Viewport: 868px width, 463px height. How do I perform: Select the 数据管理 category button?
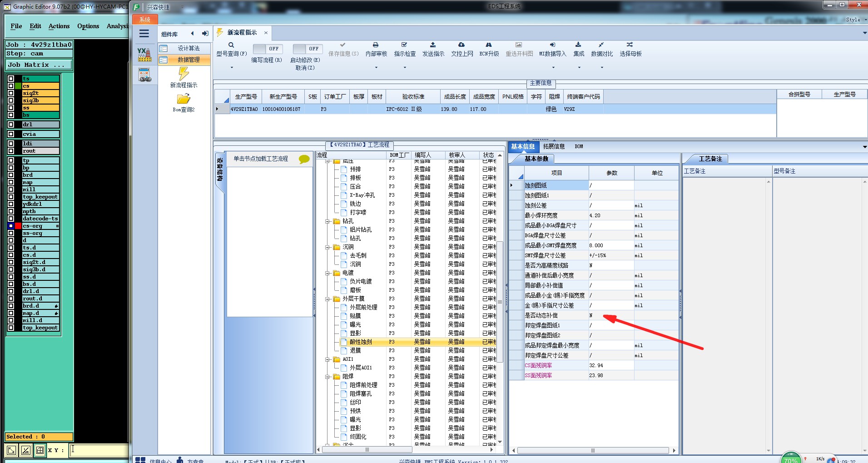[x=184, y=60]
